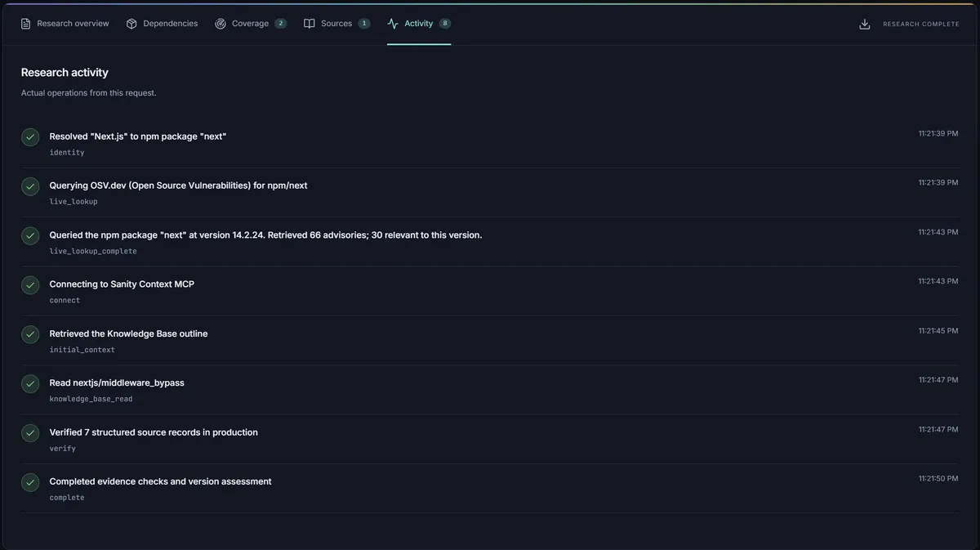Image resolution: width=980 pixels, height=550 pixels.
Task: Click the Dependencies cube icon
Action: pos(131,24)
